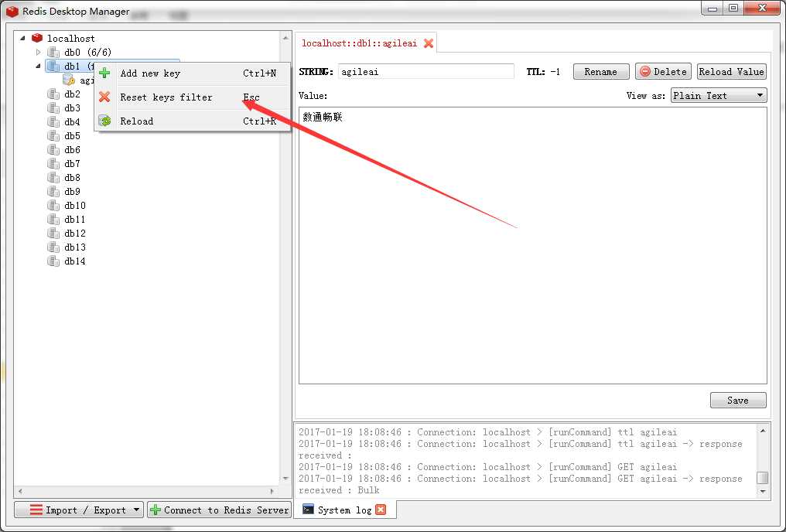The image size is (786, 532).
Task: Click the db2 database icon
Action: tap(53, 94)
